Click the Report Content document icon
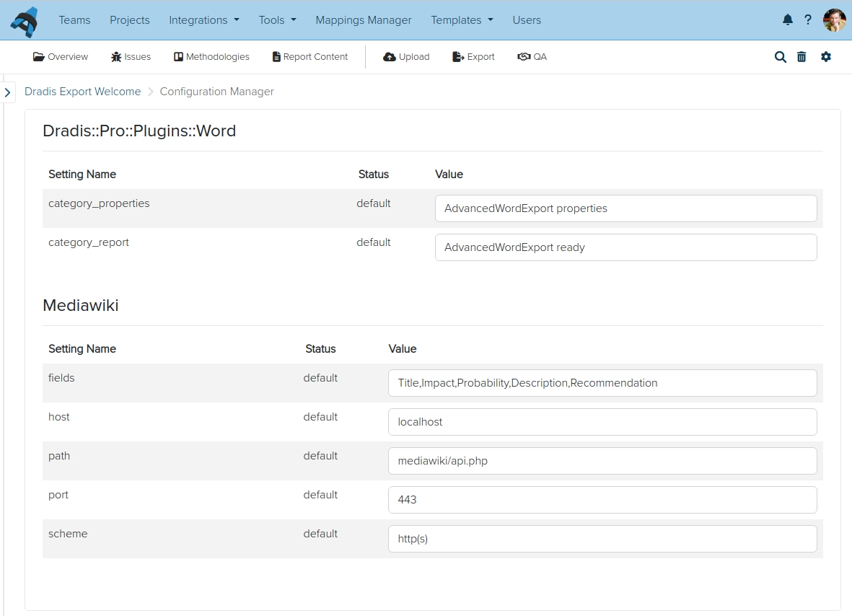 (x=276, y=56)
